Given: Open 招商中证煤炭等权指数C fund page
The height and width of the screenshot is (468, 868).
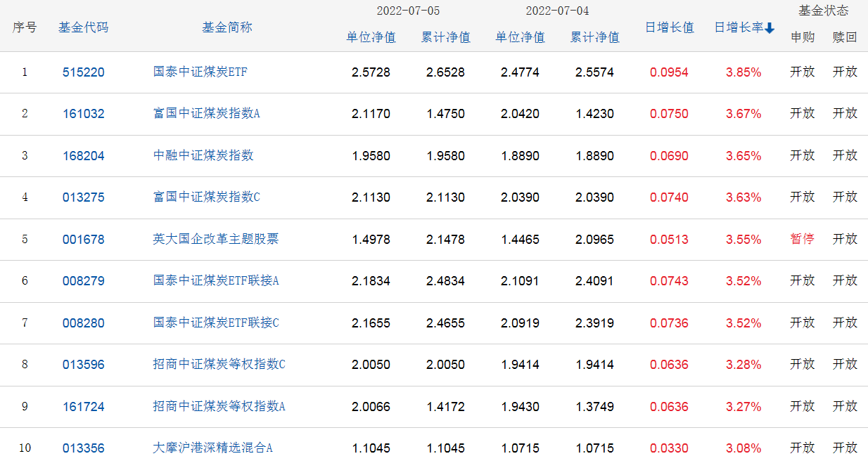Looking at the screenshot, I should click(219, 365).
